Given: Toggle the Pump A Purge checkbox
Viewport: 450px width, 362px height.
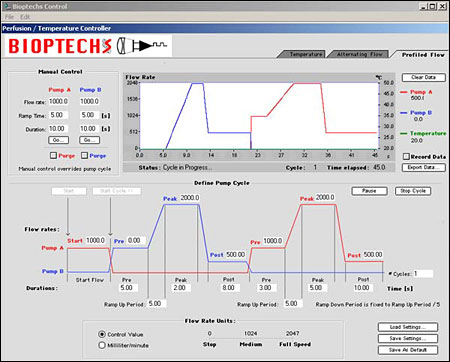Looking at the screenshot, I should [53, 155].
